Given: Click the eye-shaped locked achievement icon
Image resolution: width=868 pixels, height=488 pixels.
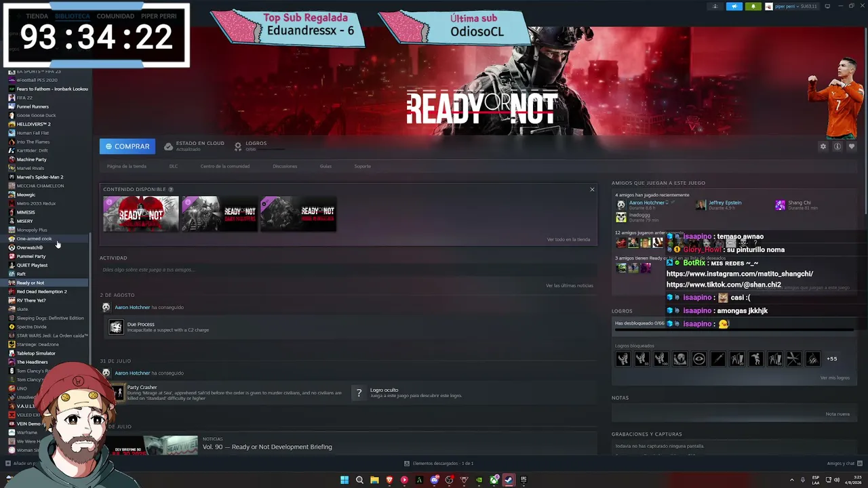Looking at the screenshot, I should [699, 359].
